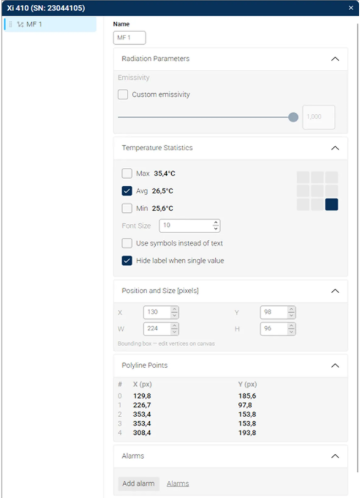Collapse the Polyline Points section
The width and height of the screenshot is (360, 499).
[x=335, y=366]
